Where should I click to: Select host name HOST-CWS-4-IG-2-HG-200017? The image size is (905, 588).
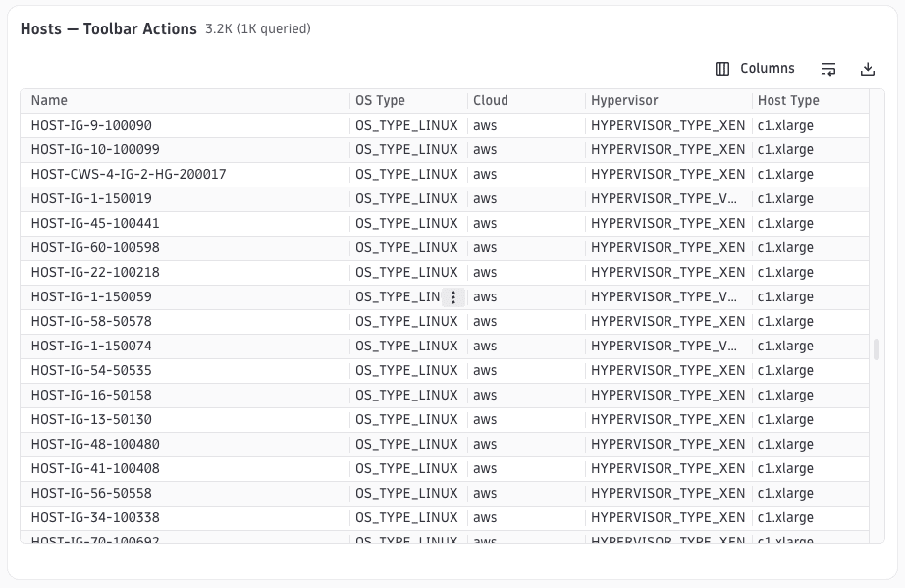click(129, 175)
